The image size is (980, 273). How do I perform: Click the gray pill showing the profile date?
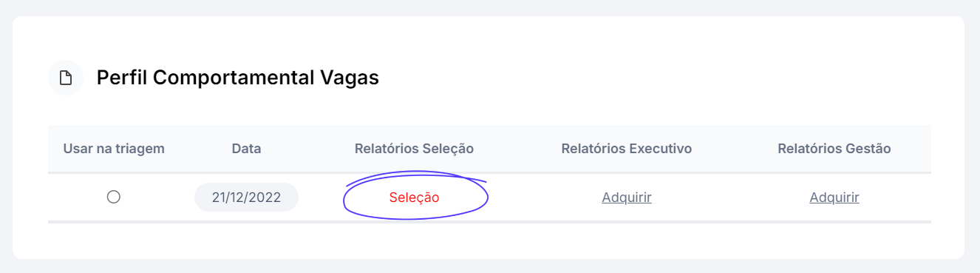coord(246,198)
